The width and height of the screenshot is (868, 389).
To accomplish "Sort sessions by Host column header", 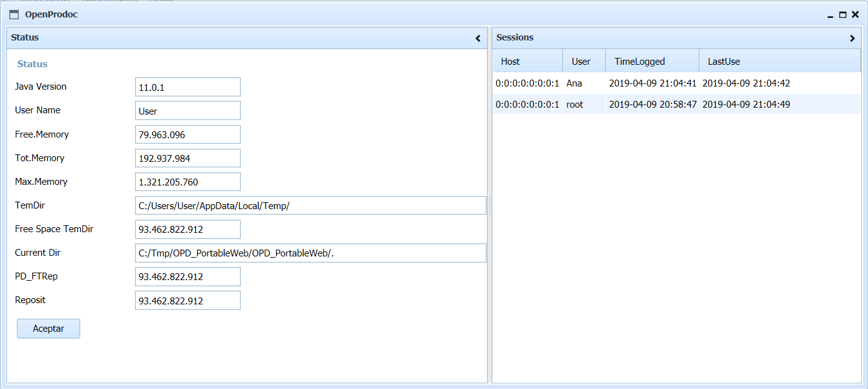I will [x=528, y=61].
